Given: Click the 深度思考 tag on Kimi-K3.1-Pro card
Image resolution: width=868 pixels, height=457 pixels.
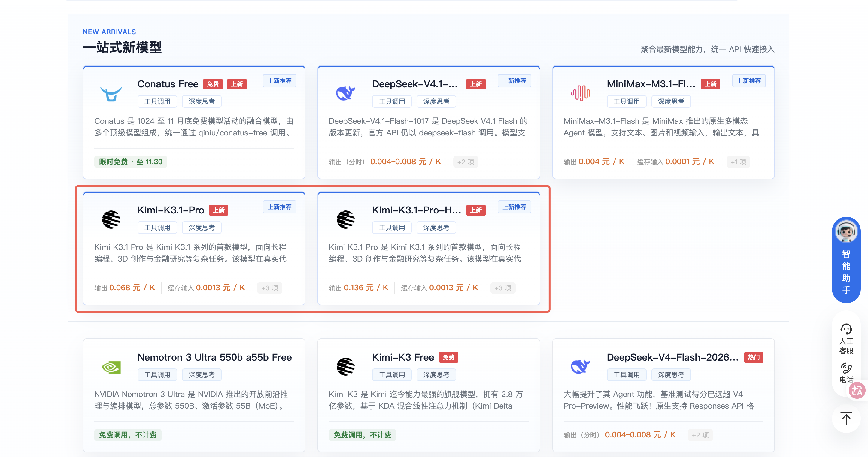Looking at the screenshot, I should pos(202,228).
